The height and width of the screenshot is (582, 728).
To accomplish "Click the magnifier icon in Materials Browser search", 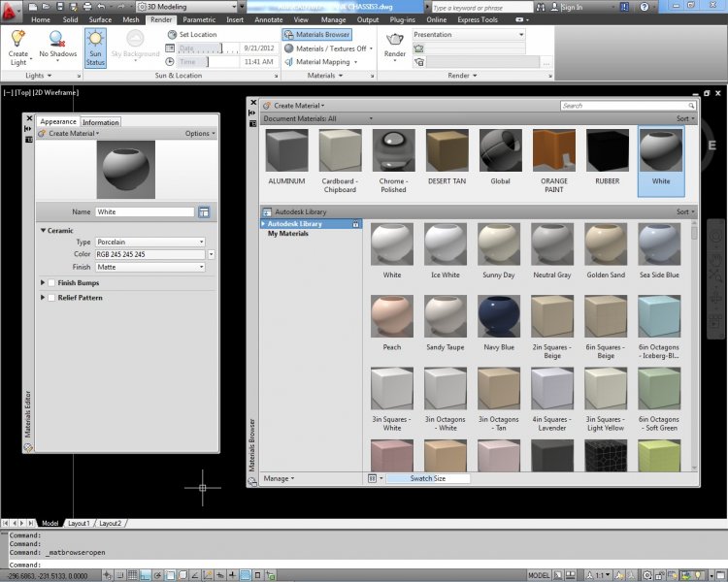I will click(691, 106).
